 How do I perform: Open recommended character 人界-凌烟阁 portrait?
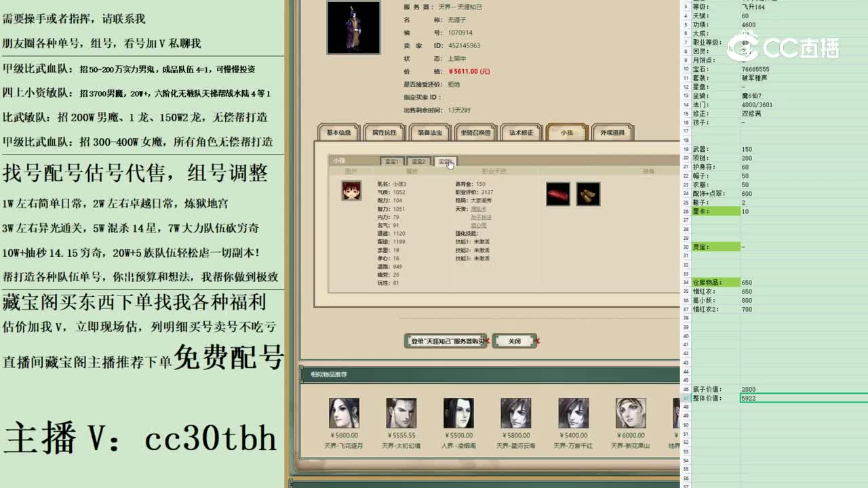[x=458, y=413]
